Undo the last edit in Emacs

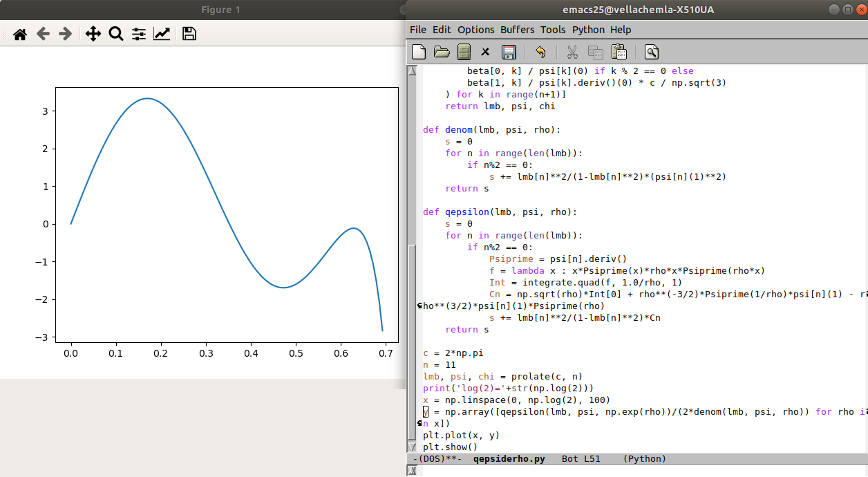coord(540,52)
